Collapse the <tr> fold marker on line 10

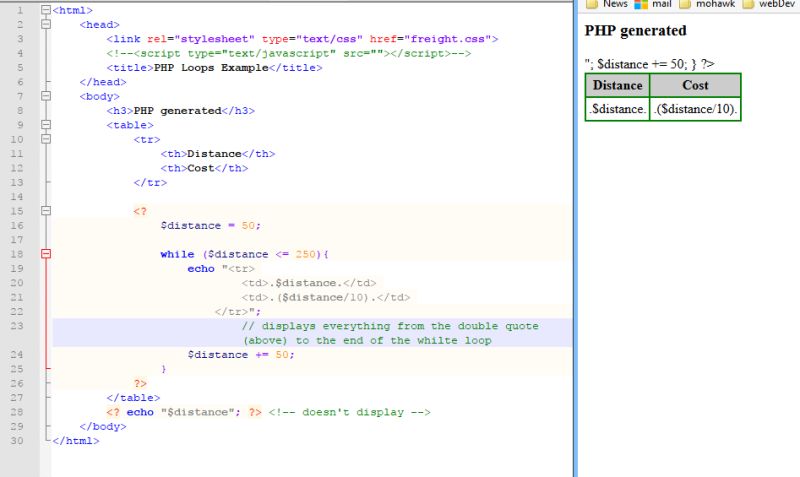click(x=46, y=139)
